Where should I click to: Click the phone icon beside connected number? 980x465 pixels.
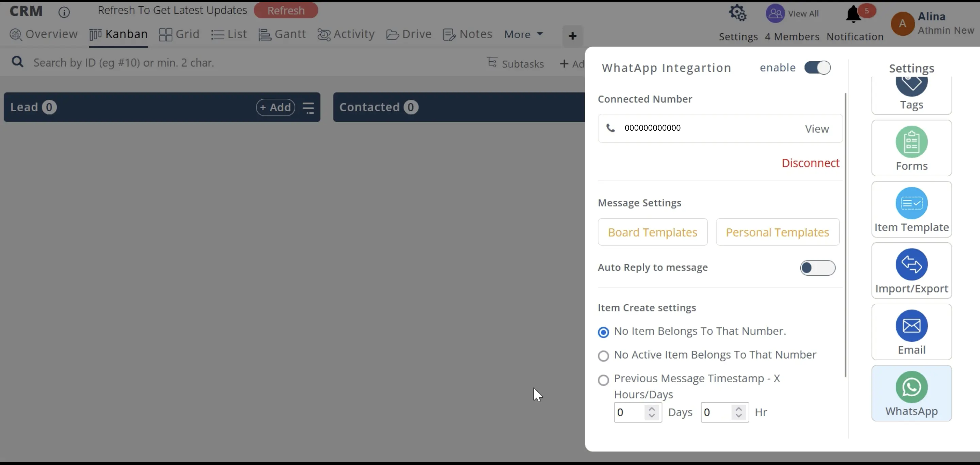[x=610, y=128]
